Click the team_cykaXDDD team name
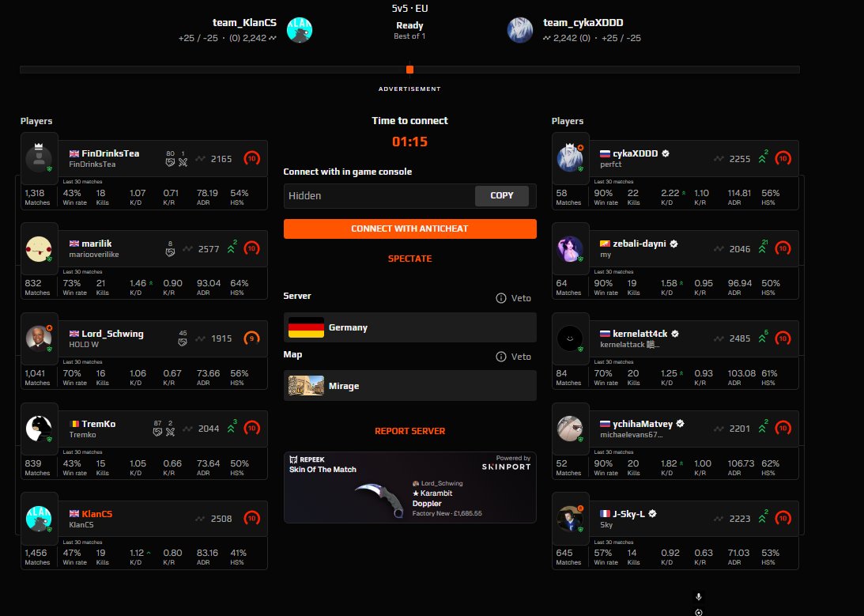 (x=583, y=23)
